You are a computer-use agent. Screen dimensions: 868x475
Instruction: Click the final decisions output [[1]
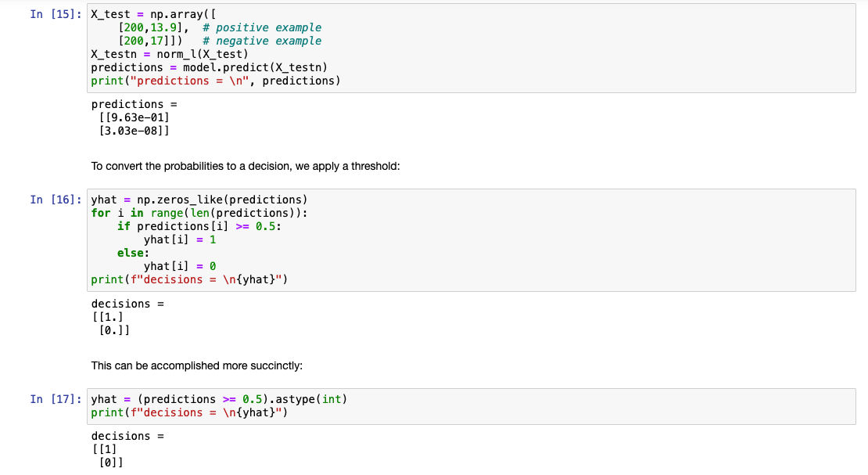point(107,449)
